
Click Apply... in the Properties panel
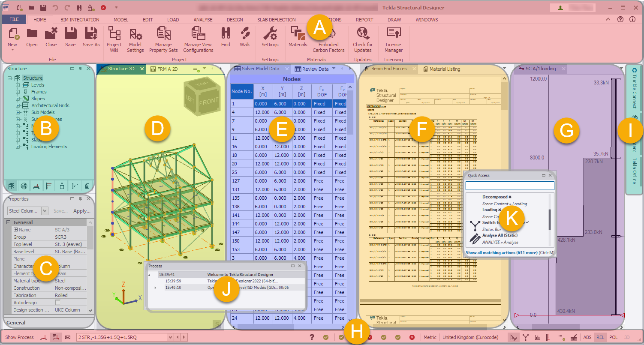[x=82, y=211]
